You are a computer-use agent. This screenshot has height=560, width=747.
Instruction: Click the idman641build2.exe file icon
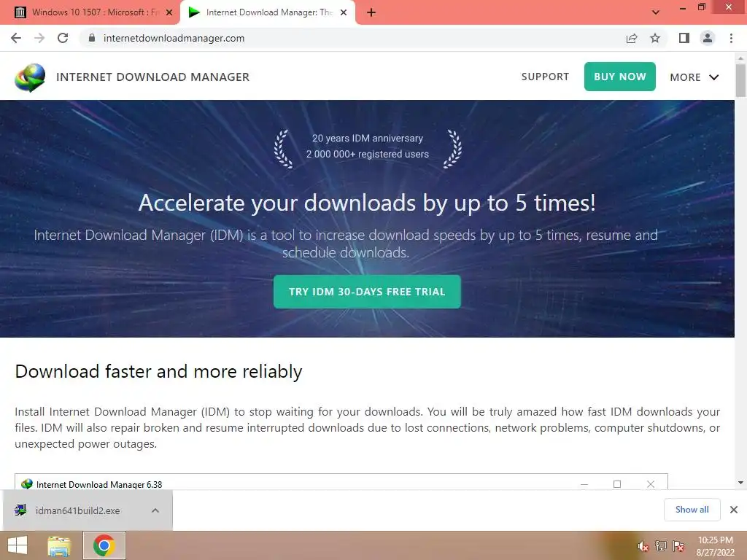pyautogui.click(x=20, y=510)
